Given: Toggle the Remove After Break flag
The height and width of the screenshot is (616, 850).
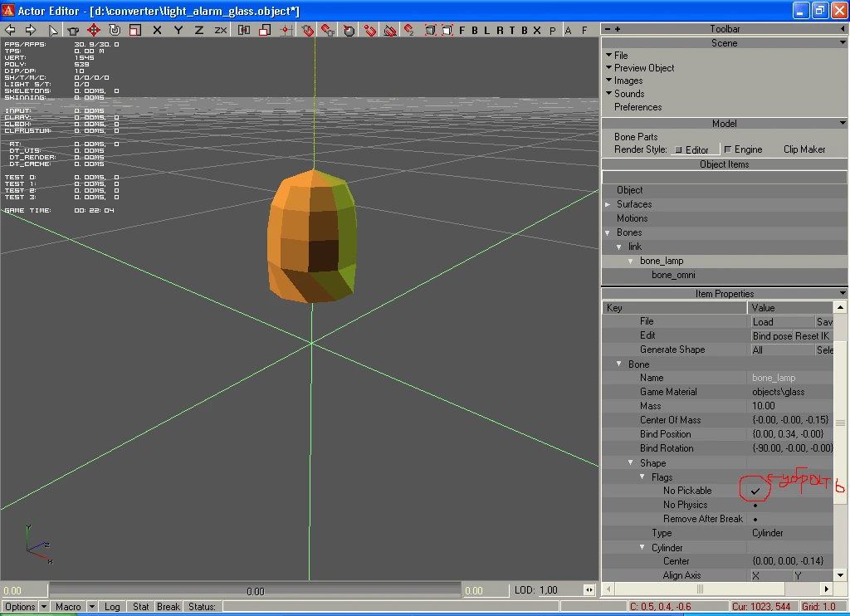Looking at the screenshot, I should pyautogui.click(x=755, y=519).
